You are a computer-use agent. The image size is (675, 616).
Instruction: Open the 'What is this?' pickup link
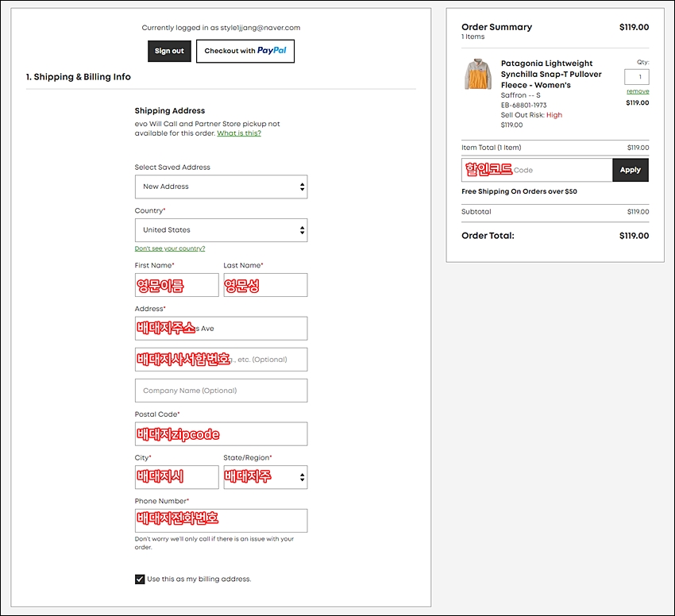[239, 133]
